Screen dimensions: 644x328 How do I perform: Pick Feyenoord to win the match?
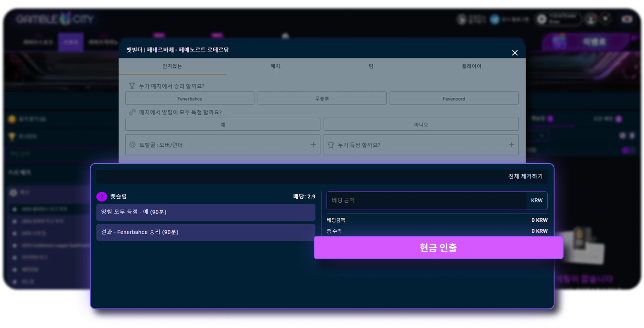454,98
